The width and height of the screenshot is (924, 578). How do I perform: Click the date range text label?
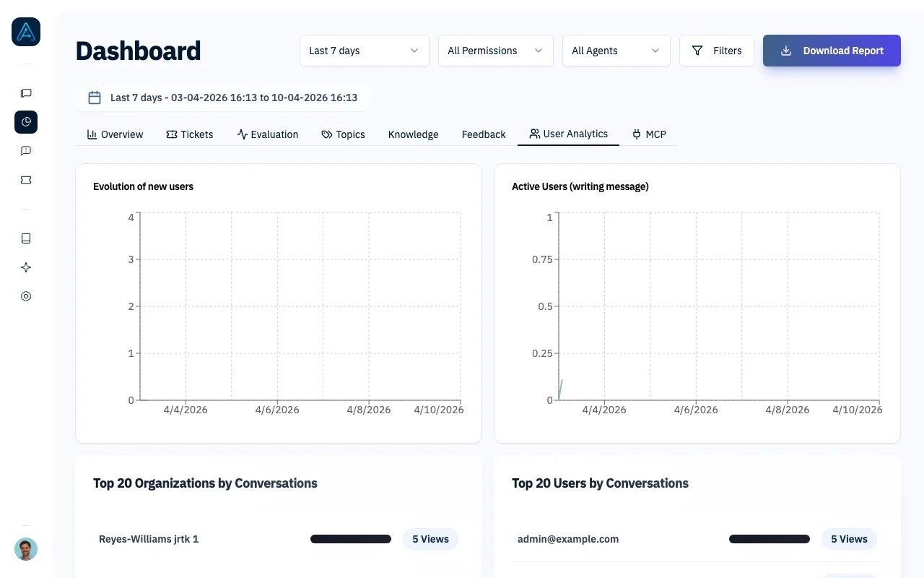click(x=234, y=98)
